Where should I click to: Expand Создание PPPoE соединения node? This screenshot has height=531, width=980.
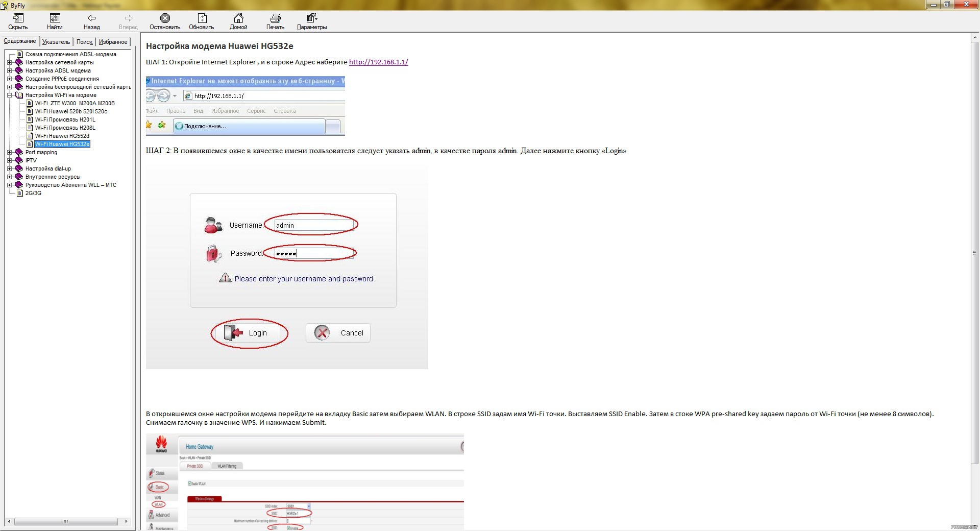click(9, 79)
